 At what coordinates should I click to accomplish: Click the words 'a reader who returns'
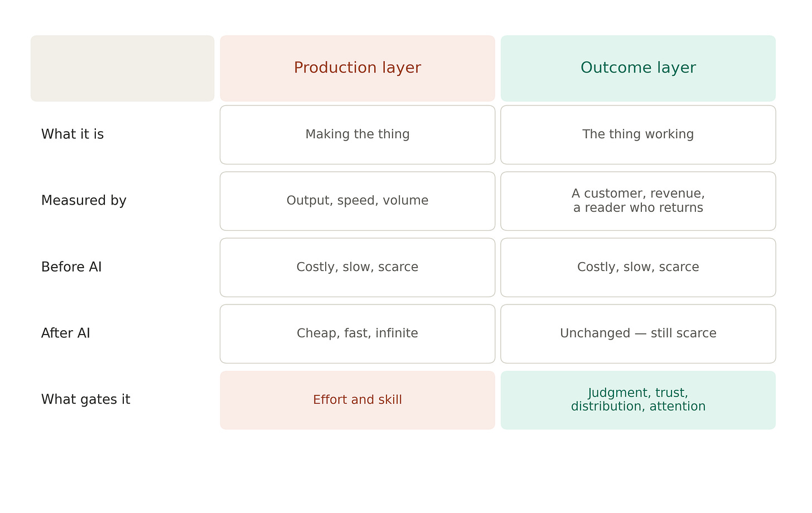(638, 208)
